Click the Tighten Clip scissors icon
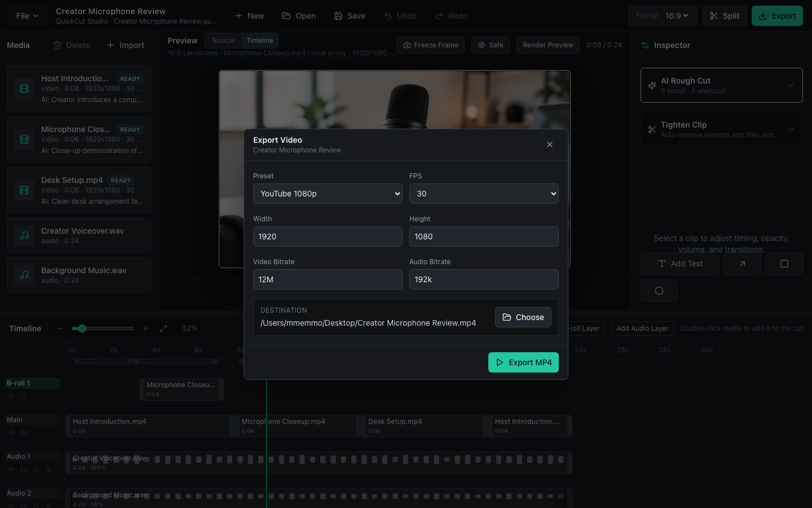The height and width of the screenshot is (508, 812). point(652,129)
